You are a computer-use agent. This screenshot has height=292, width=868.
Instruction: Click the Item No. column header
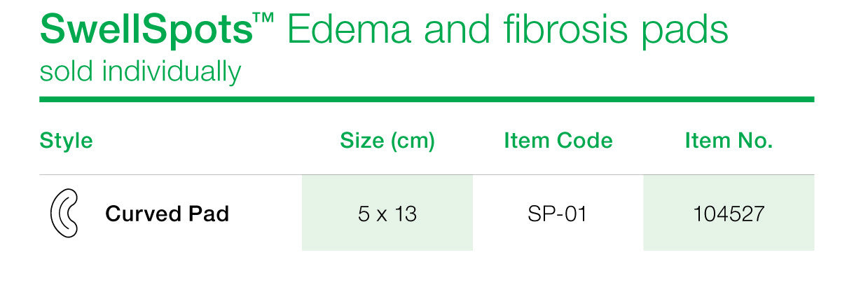729,141
